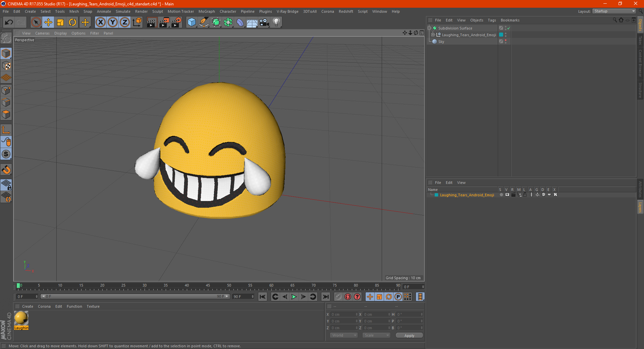Go to the end of animation

(325, 297)
